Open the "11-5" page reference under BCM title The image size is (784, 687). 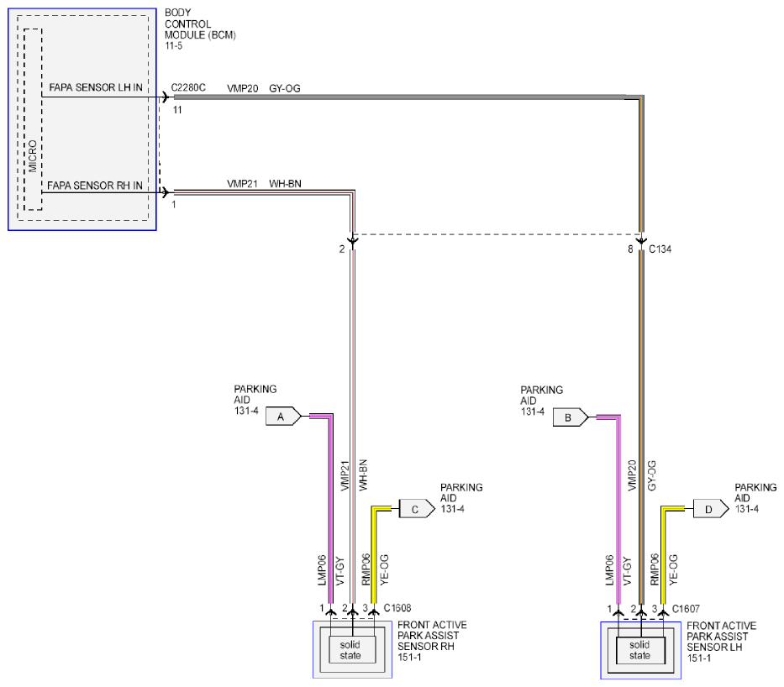[x=173, y=46]
